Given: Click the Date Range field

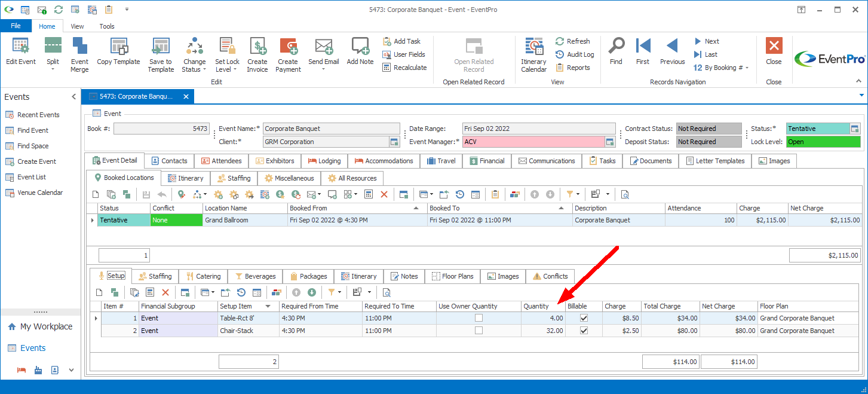Looking at the screenshot, I should pyautogui.click(x=539, y=129).
